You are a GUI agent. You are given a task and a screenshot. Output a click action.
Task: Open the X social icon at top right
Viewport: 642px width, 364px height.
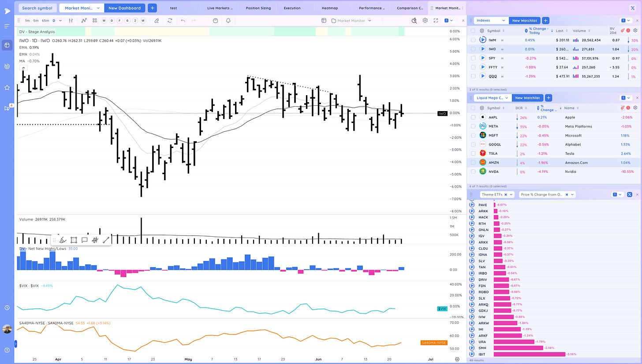pos(633,8)
